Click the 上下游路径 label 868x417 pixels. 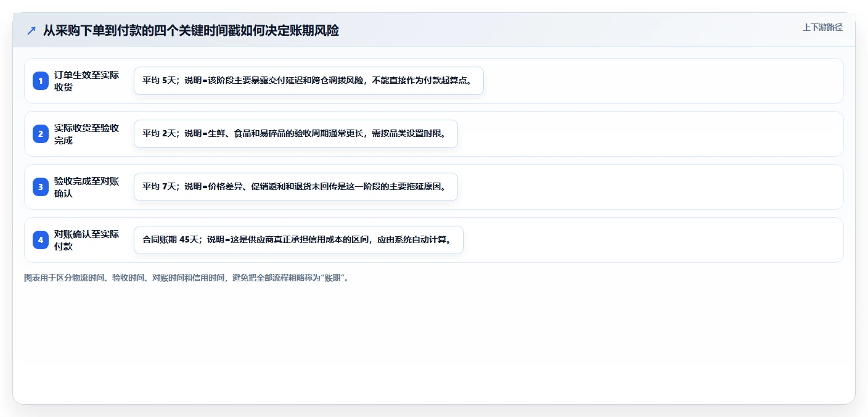822,27
